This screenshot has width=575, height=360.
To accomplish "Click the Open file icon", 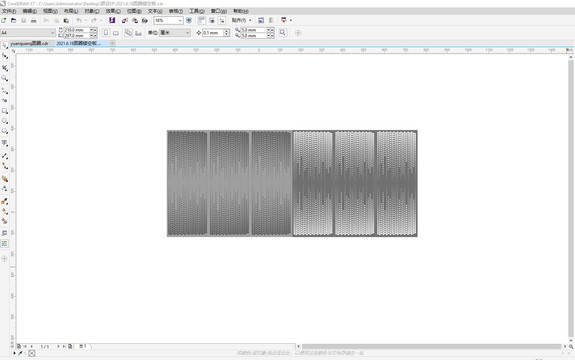I will tap(14, 21).
